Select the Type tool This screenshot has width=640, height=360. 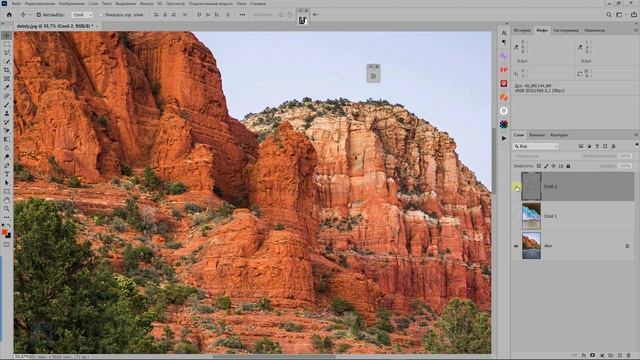(x=7, y=174)
